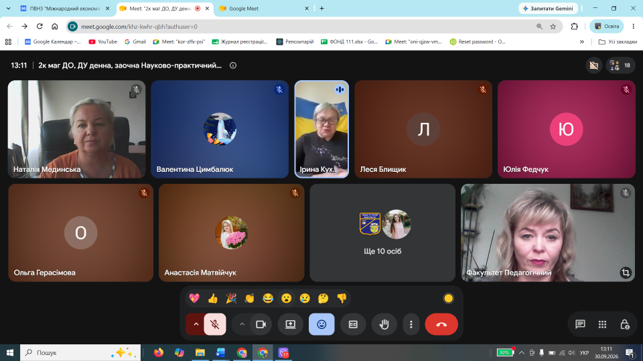Send the crying face reaction
The image size is (643, 361).
click(305, 298)
